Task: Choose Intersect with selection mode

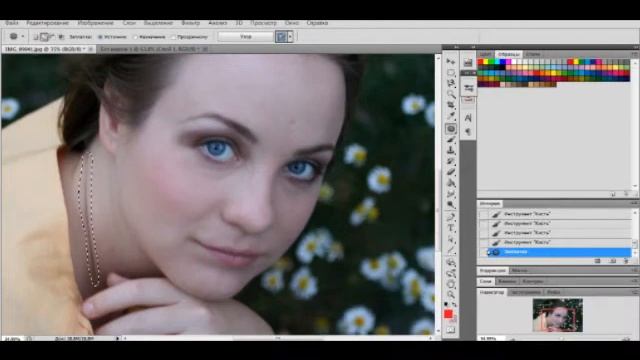Action: click(x=61, y=37)
